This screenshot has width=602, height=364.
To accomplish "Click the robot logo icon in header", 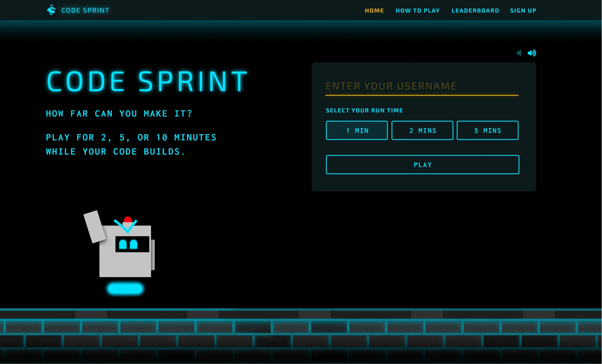I will click(51, 10).
